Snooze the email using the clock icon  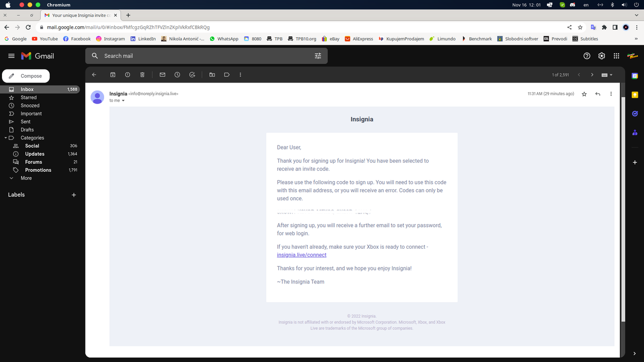click(177, 75)
